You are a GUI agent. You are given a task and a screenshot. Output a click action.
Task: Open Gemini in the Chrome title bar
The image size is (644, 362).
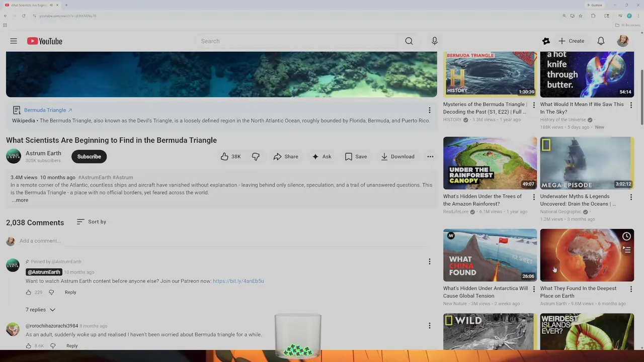point(594,5)
